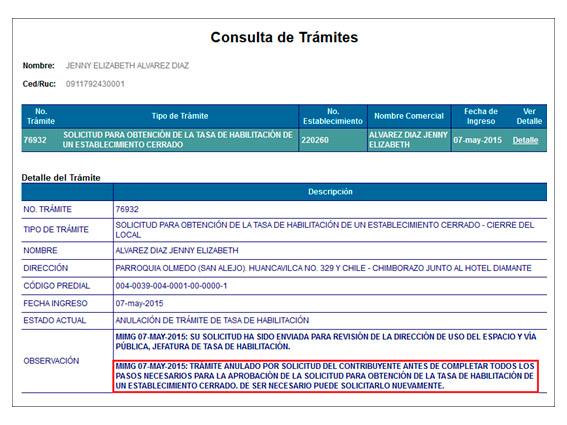Click the 'NO. TRÁMITE' detail label
This screenshot has width=567, height=425.
click(47, 209)
